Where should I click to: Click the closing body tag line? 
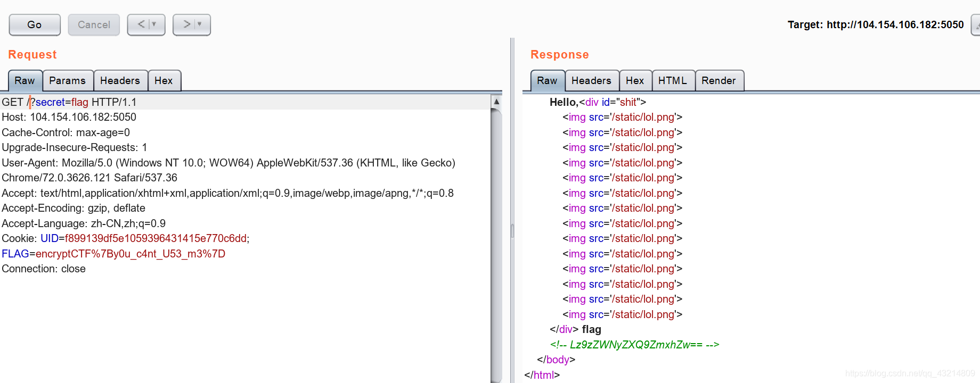(x=556, y=360)
